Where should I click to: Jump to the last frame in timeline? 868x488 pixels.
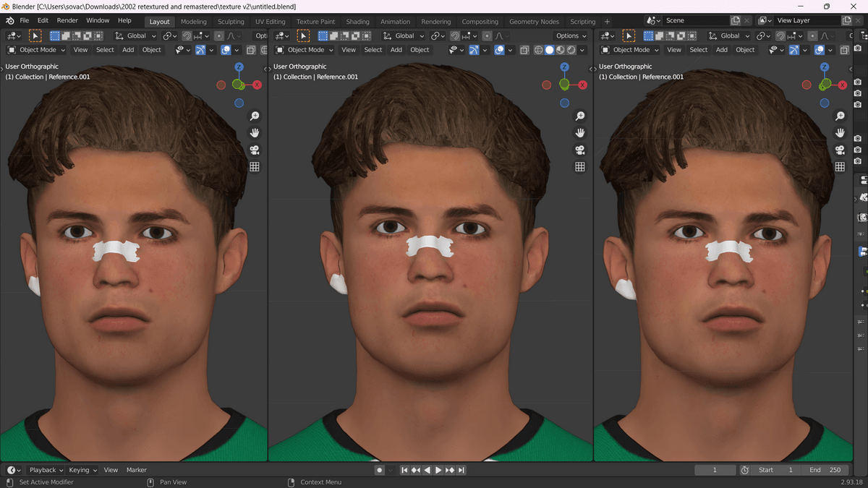tap(461, 470)
